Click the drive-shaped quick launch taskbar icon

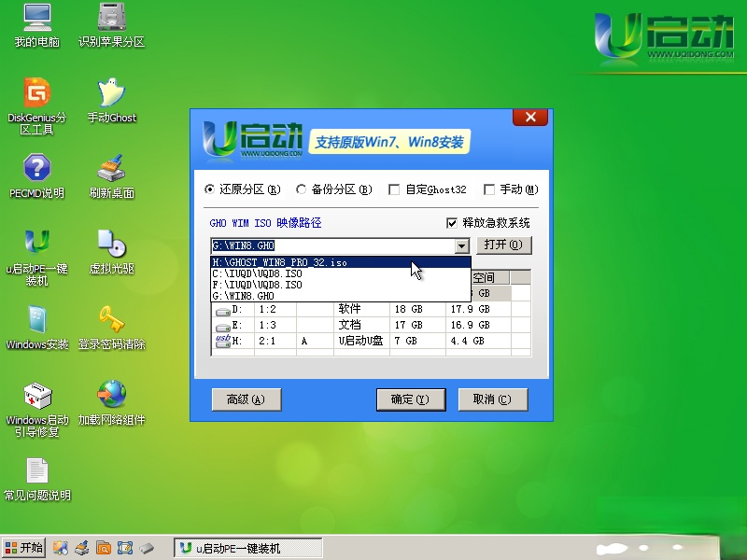(x=147, y=548)
